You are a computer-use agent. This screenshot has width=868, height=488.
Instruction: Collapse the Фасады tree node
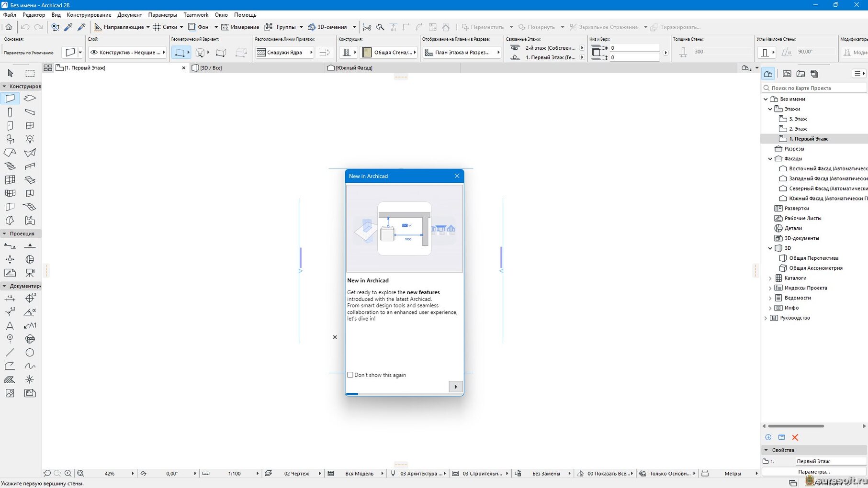[770, 159]
